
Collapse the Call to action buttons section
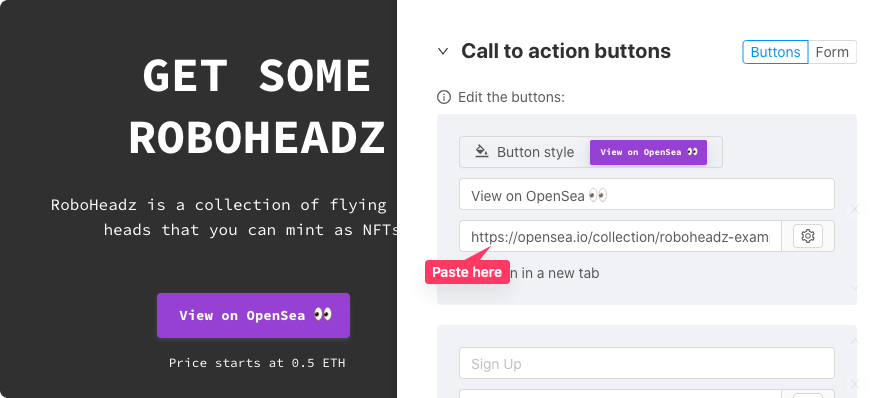[x=443, y=51]
